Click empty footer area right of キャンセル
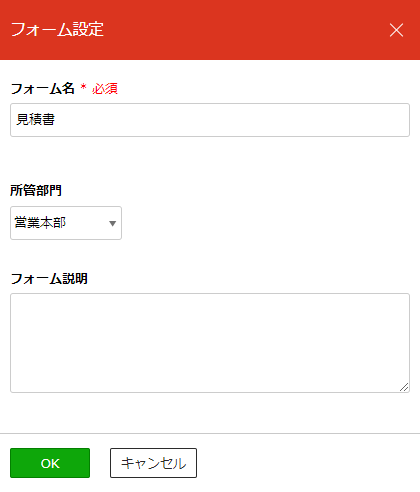The width and height of the screenshot is (420, 492). click(x=307, y=463)
